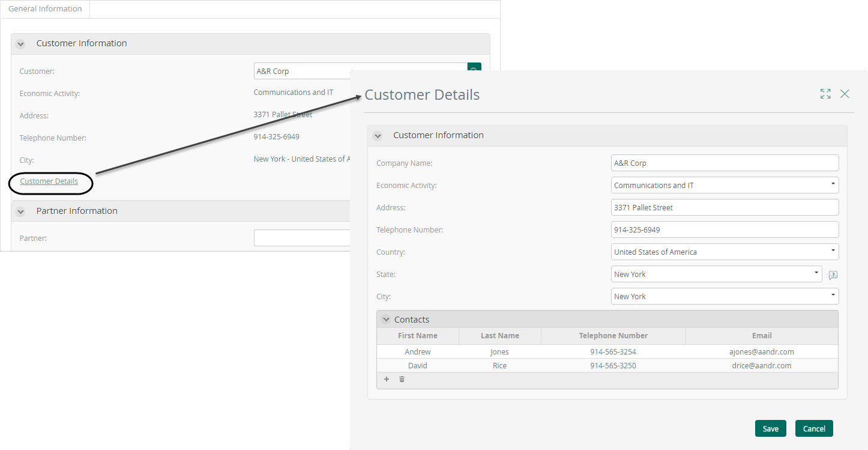Screen dimensions: 868x450
Task: Click the Address field in the dialog
Action: point(725,207)
